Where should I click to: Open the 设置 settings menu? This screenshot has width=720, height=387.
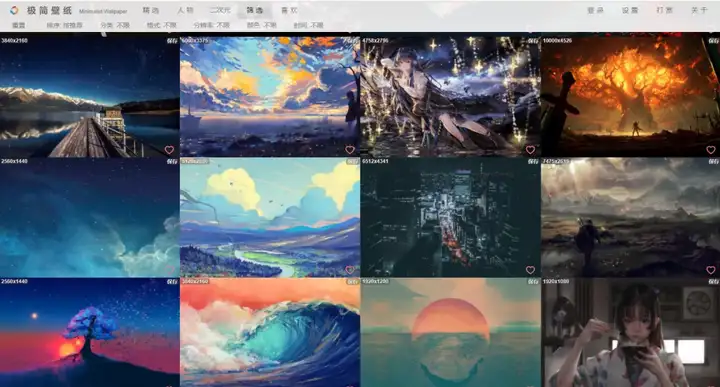[x=630, y=10]
